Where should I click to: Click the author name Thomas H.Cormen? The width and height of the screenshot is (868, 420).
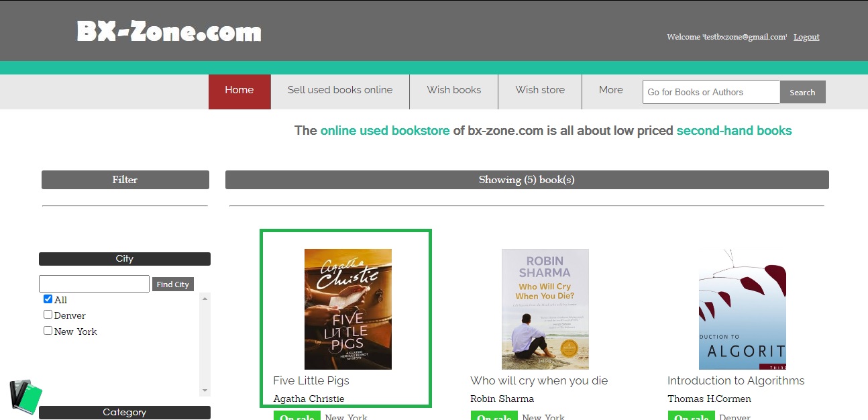coord(709,399)
